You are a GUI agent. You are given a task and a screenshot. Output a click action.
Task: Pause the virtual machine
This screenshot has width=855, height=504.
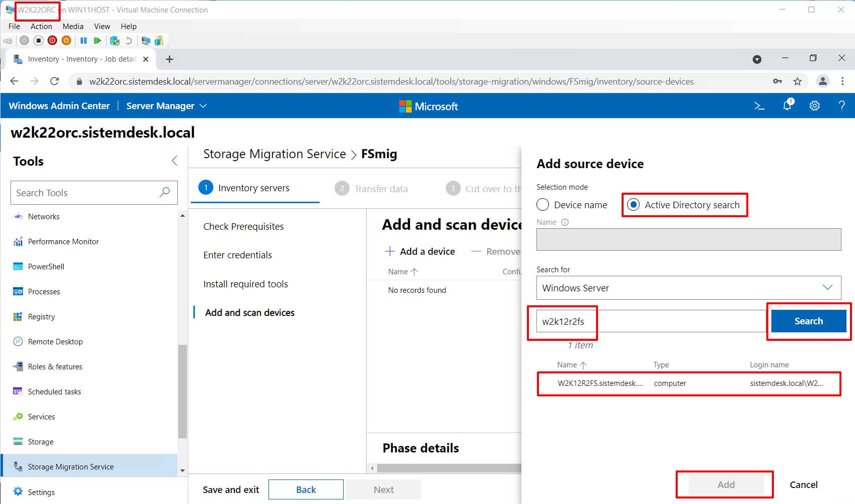(x=84, y=41)
